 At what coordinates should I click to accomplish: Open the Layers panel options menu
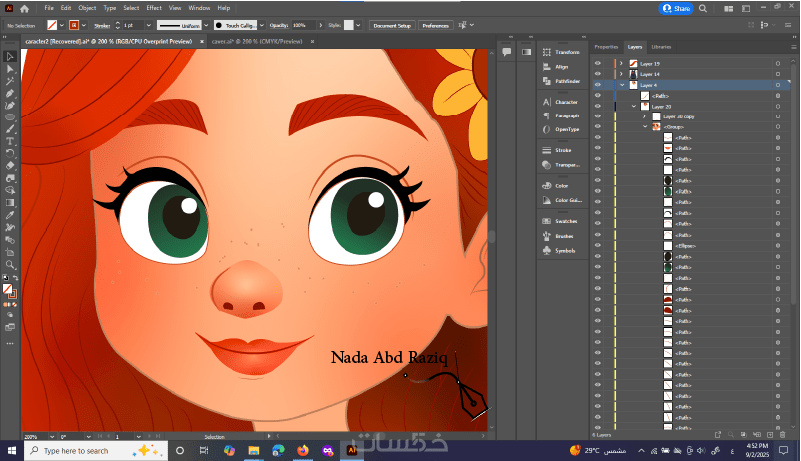point(794,47)
